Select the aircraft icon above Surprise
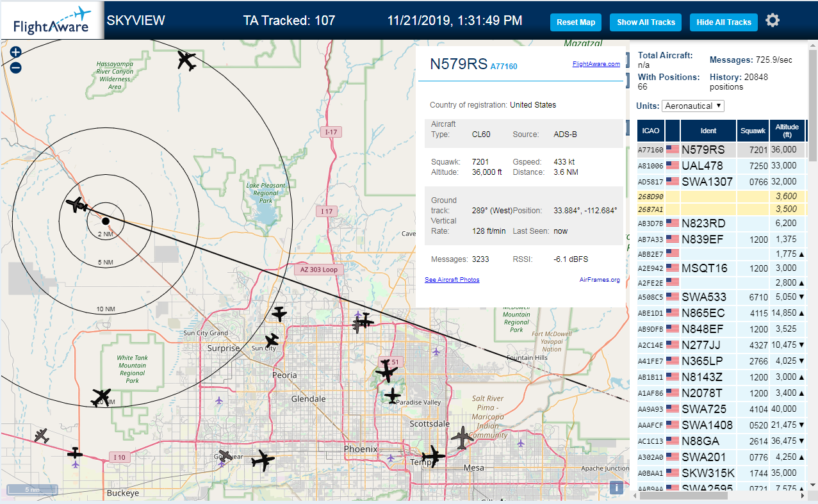 tap(279, 314)
